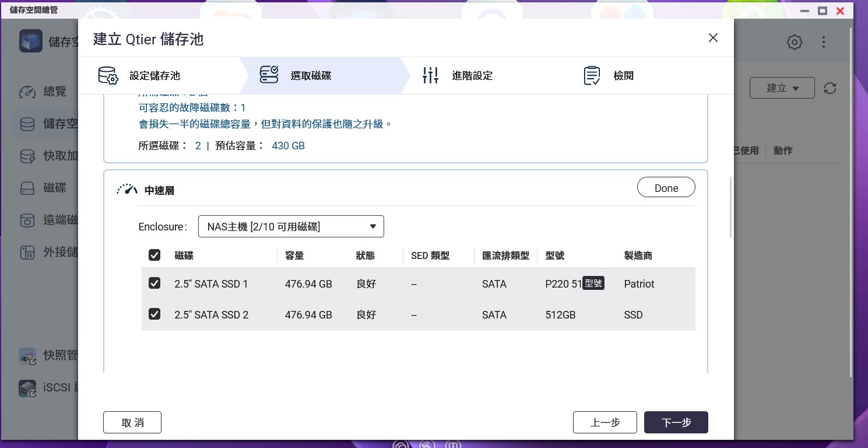The width and height of the screenshot is (868, 448).
Task: Open the three-dot more options menu
Action: (824, 42)
